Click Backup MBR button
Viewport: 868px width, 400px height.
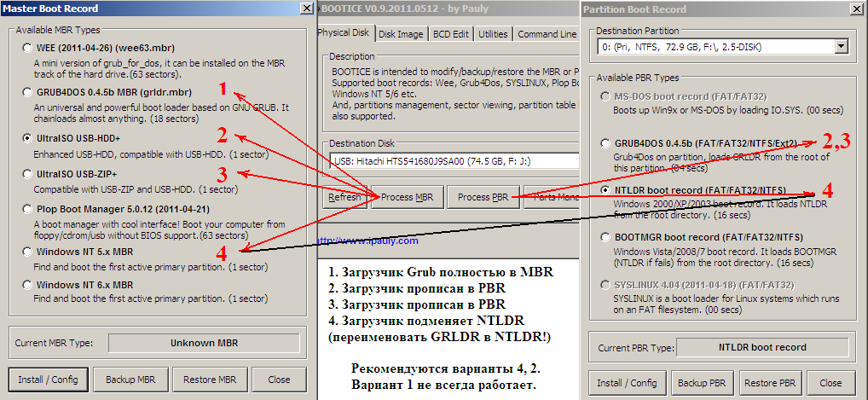coord(130,380)
